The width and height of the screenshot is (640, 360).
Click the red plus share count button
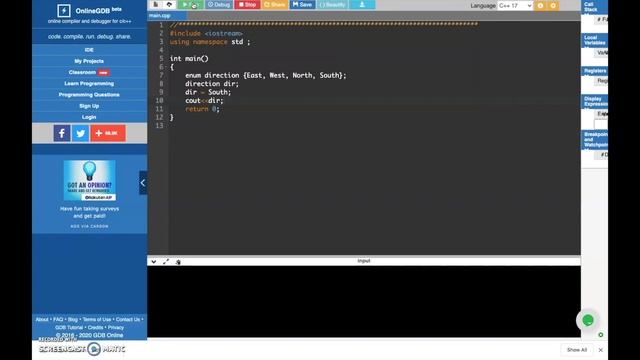coord(108,133)
